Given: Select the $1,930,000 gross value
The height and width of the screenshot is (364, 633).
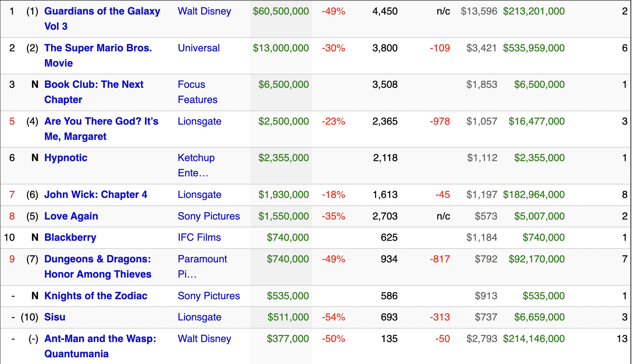Looking at the screenshot, I should click(284, 195).
